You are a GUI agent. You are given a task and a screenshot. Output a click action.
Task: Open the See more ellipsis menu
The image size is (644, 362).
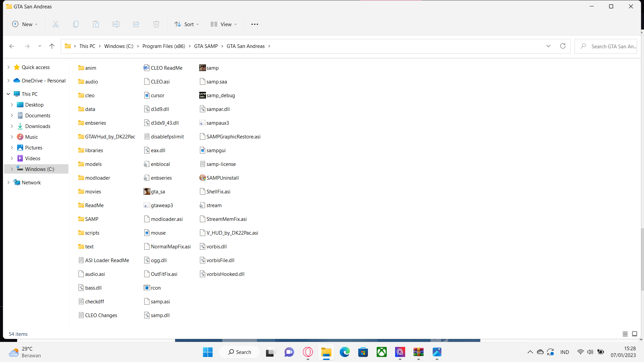pyautogui.click(x=255, y=24)
